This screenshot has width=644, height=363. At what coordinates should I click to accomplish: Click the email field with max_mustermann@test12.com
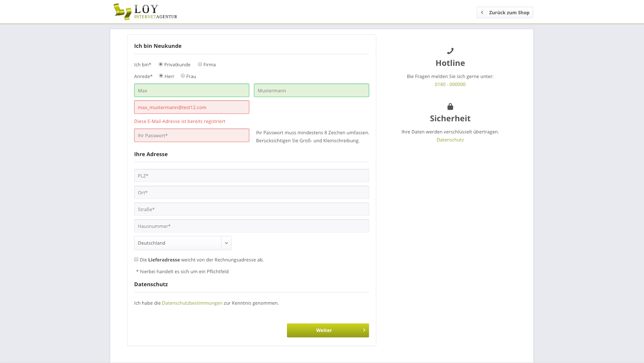coord(192,107)
